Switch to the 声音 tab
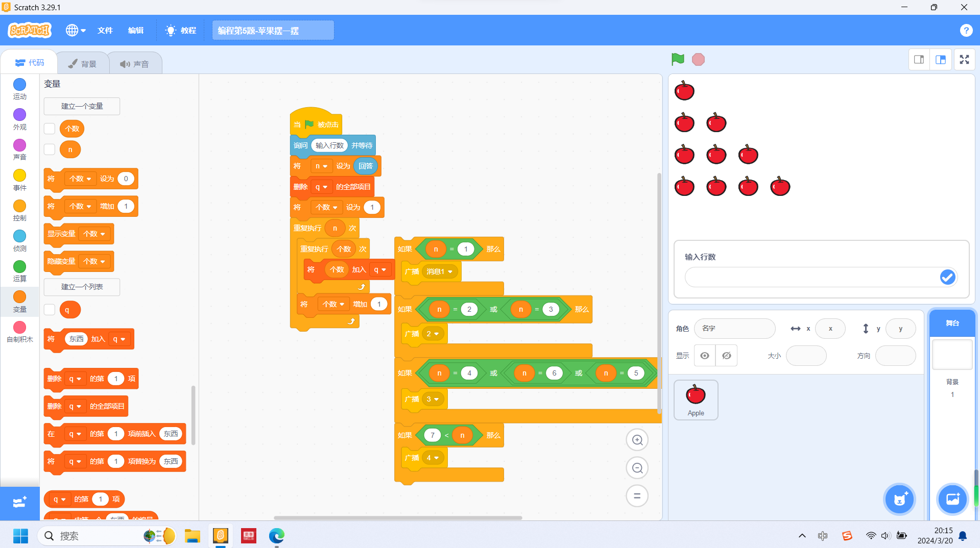This screenshot has height=548, width=980. 135,64
